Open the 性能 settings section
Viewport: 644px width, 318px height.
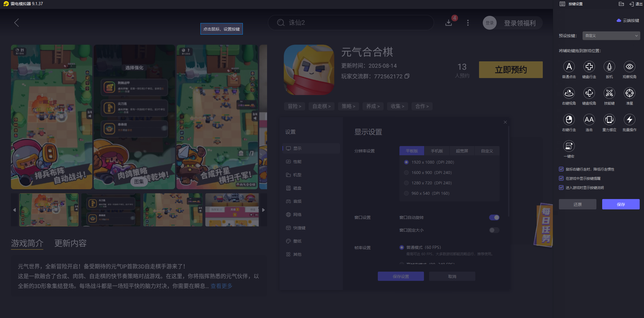point(297,162)
